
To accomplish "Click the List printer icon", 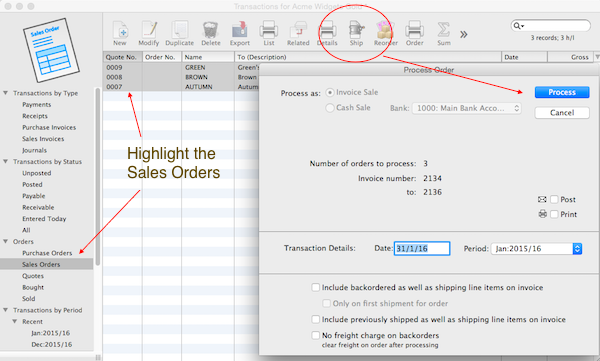I will pos(269,30).
